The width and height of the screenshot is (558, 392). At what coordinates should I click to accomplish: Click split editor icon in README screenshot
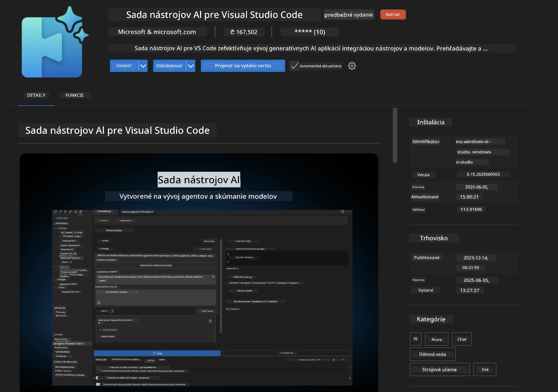[x=343, y=212]
